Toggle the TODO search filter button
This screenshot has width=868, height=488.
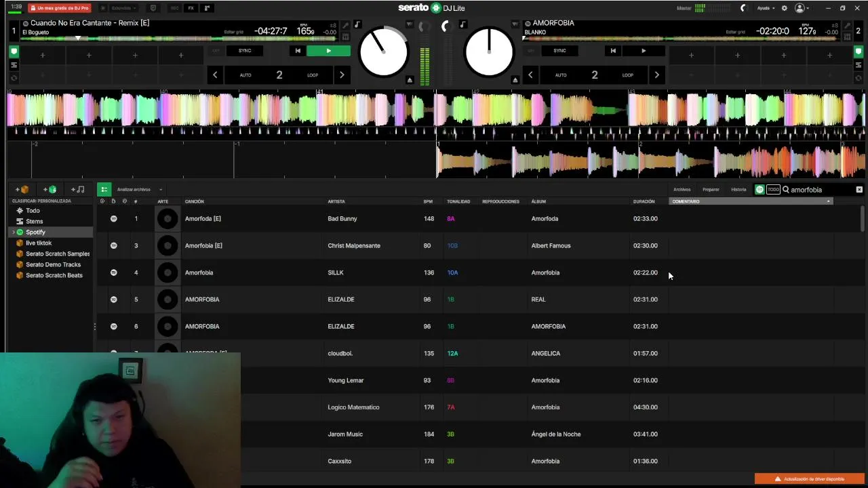[773, 190]
